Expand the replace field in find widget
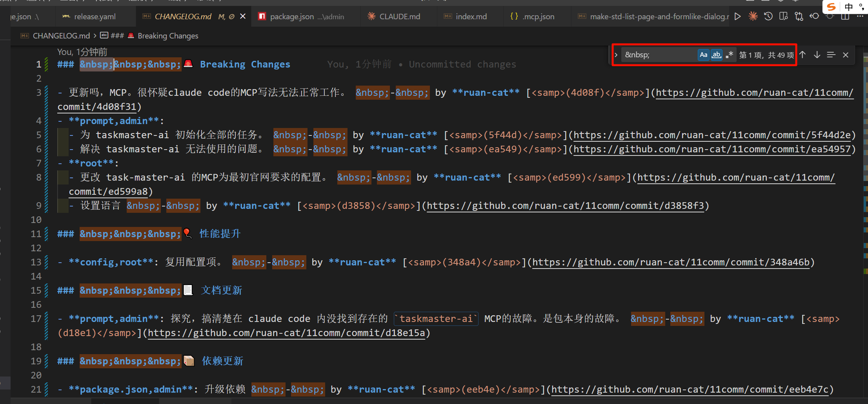Screen dimensions: 868x404 pos(616,55)
